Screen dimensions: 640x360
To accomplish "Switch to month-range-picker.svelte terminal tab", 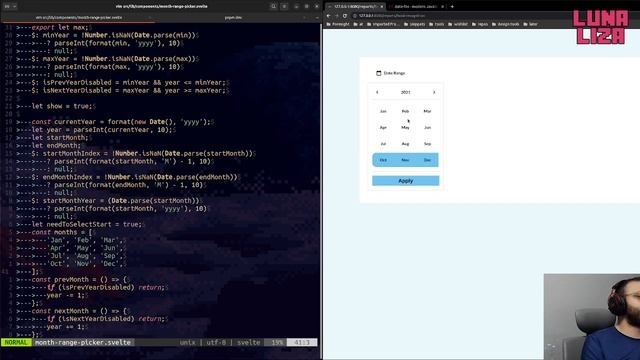I will pyautogui.click(x=78, y=18).
